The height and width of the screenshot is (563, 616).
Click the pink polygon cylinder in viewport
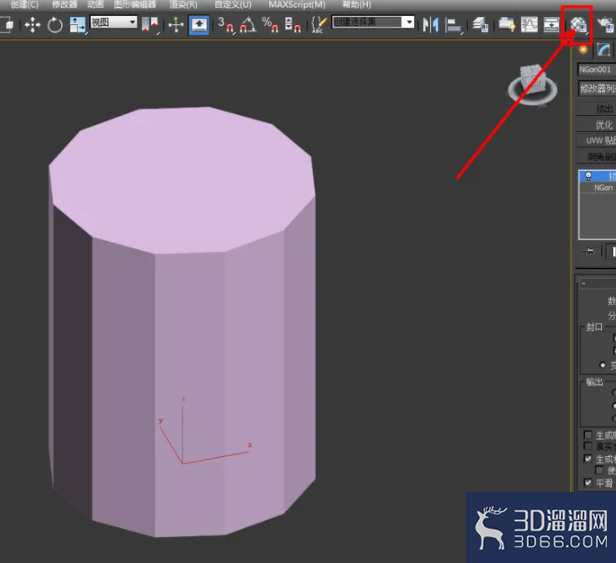183,321
